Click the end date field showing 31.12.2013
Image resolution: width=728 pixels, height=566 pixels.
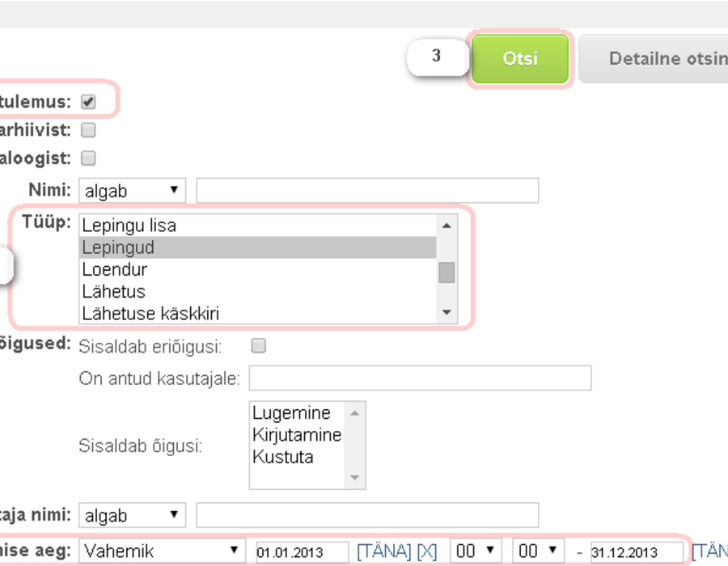pos(637,552)
